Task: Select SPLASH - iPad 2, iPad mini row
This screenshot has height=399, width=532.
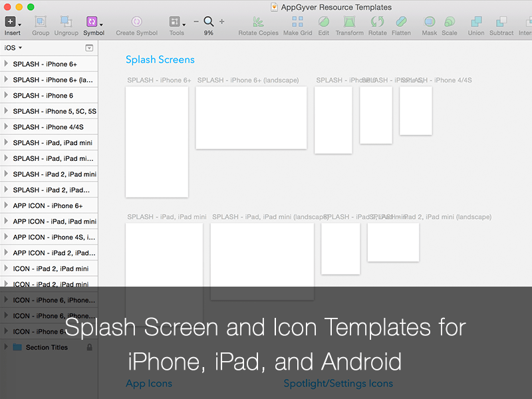Action: coord(49,174)
